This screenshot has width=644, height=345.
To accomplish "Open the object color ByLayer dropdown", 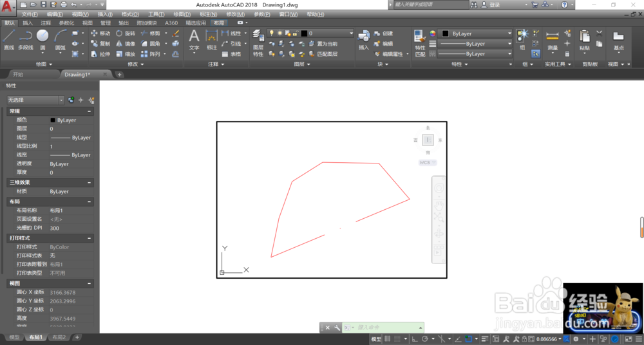I will [475, 33].
